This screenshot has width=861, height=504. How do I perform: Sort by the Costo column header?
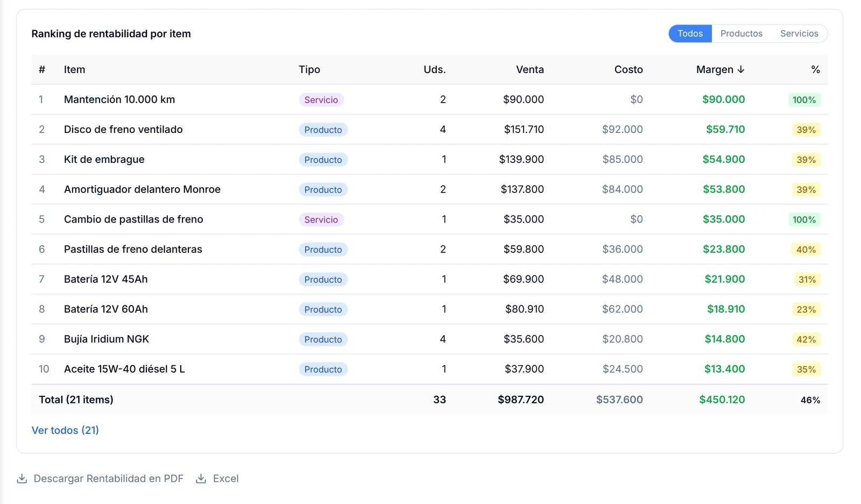[629, 69]
